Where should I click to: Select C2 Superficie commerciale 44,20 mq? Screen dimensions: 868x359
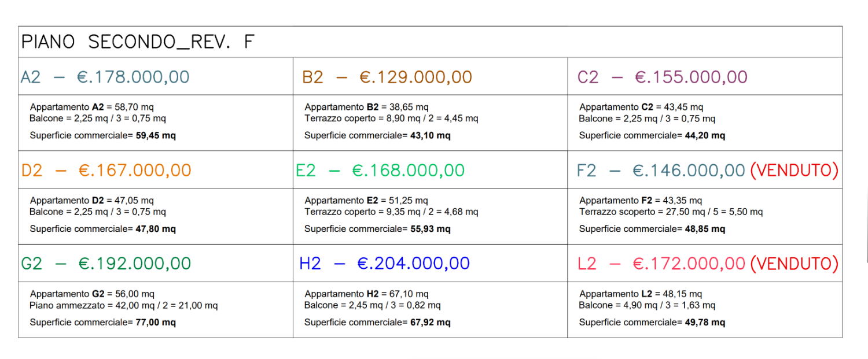(652, 136)
